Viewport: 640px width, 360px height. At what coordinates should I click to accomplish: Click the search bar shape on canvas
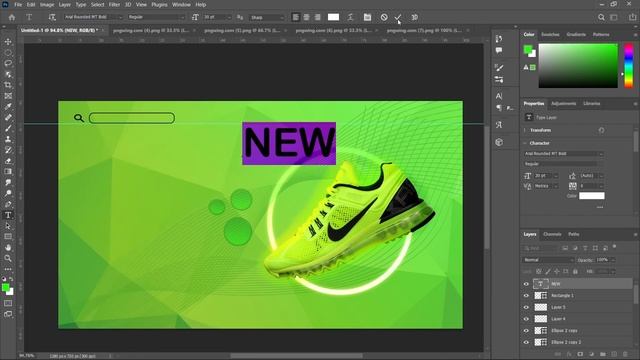(x=132, y=118)
